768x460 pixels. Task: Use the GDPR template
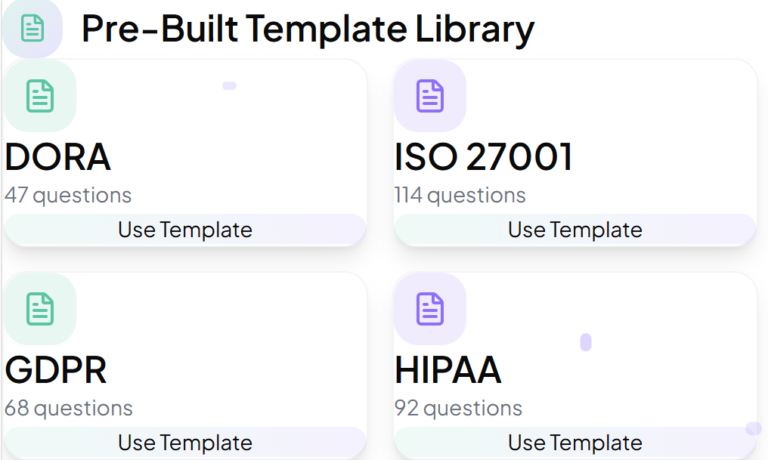185,442
